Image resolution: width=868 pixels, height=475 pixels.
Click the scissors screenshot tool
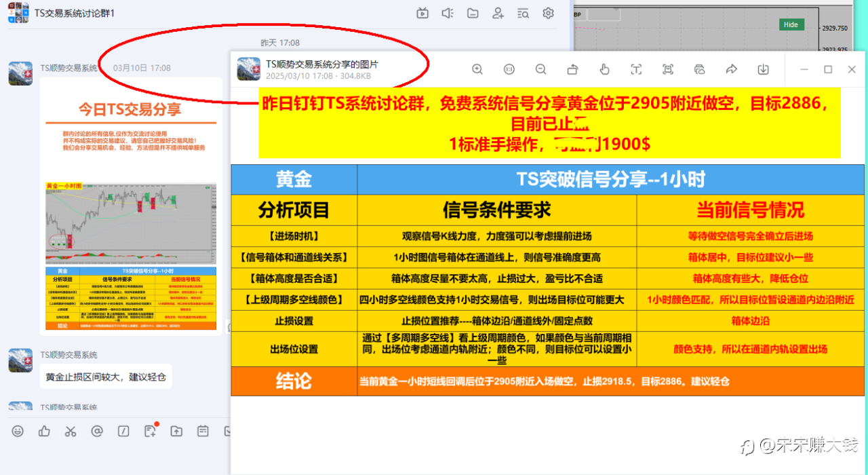click(x=71, y=431)
